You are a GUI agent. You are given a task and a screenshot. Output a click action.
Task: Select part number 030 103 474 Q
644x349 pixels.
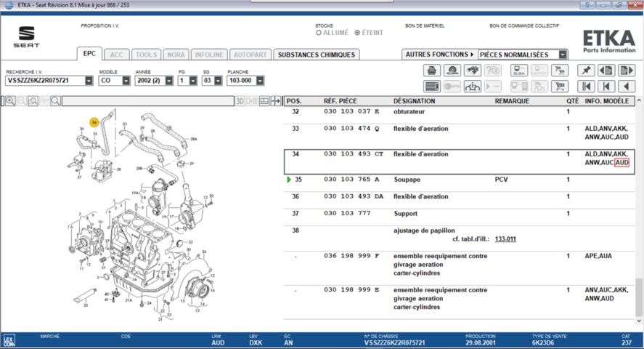351,129
